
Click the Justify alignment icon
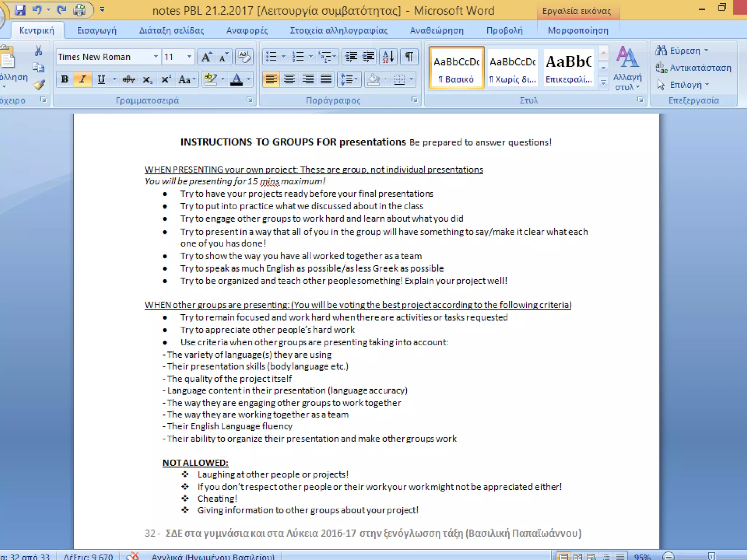pyautogui.click(x=326, y=79)
